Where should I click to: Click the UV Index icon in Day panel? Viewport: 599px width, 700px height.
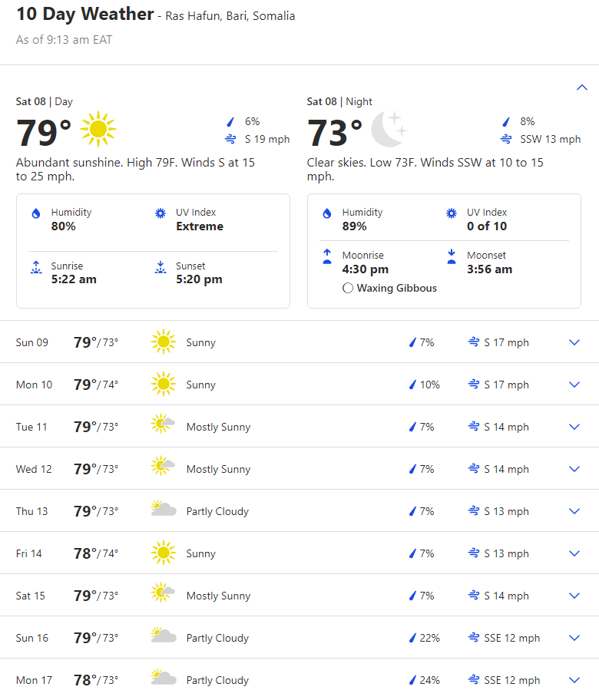161,213
